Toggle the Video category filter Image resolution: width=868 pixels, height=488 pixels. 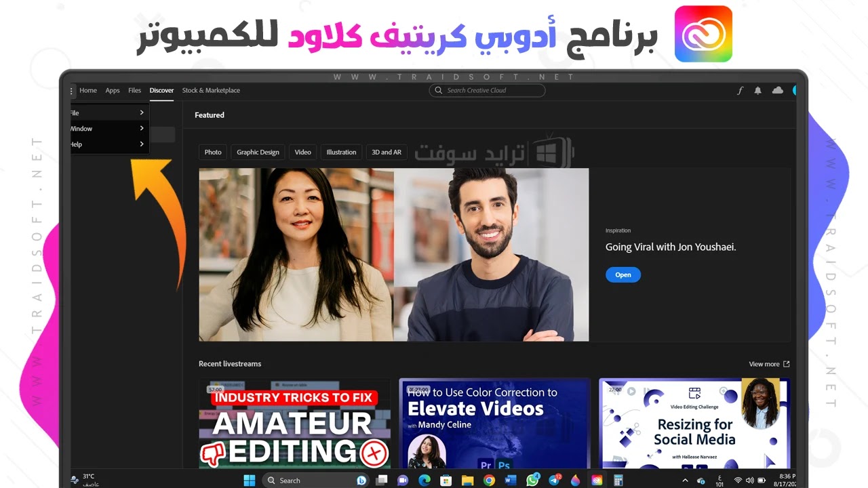(302, 152)
